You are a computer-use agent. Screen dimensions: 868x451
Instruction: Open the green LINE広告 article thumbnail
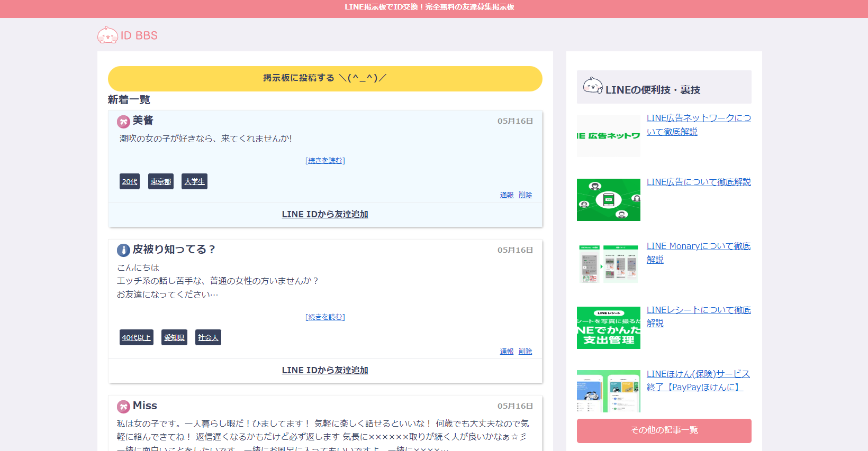click(x=608, y=200)
